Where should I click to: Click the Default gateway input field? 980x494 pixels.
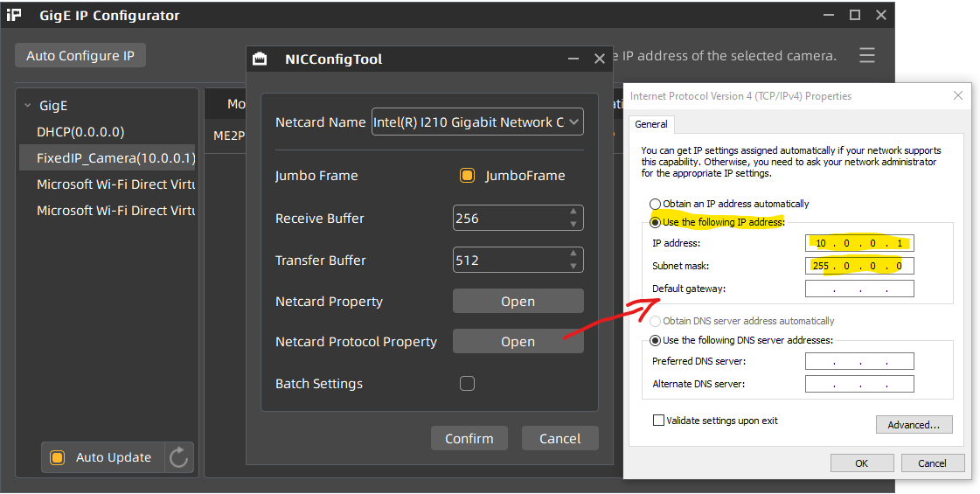tap(859, 289)
